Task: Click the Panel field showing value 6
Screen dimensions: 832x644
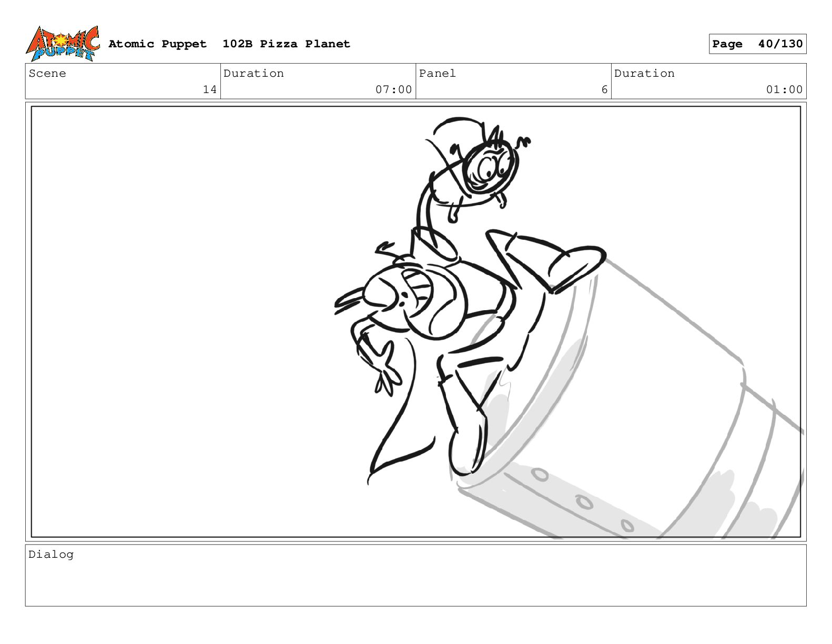Action: pyautogui.click(x=513, y=81)
